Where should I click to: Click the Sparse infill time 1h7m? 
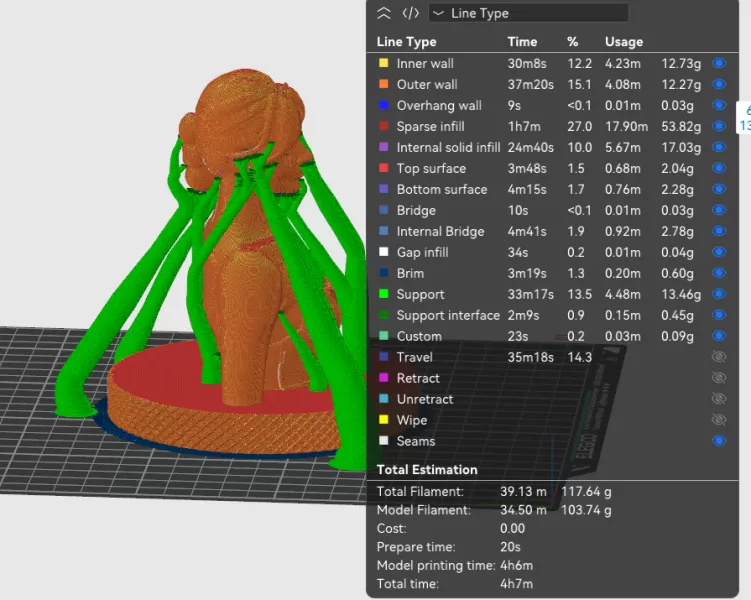click(524, 126)
